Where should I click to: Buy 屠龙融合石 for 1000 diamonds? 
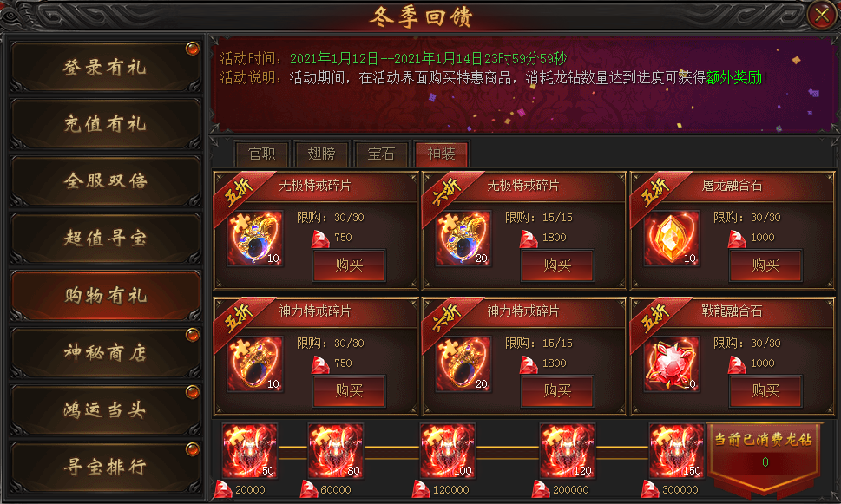click(765, 265)
